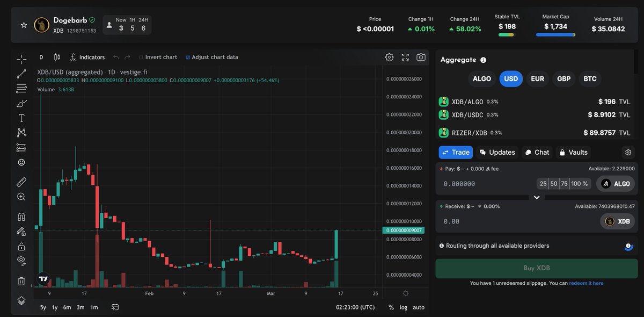The image size is (644, 317).
Task: Select BTC as quote currency
Action: click(590, 78)
